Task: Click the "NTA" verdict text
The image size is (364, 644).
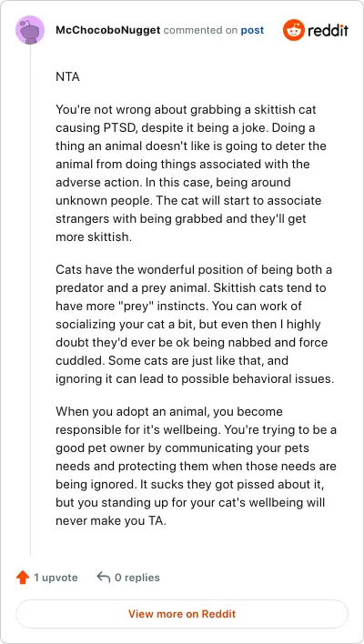Action: point(67,76)
